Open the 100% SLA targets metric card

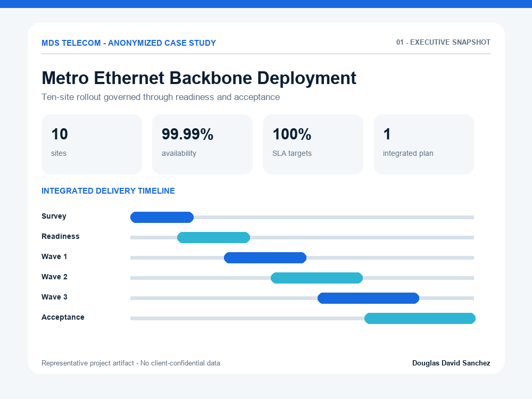click(313, 144)
